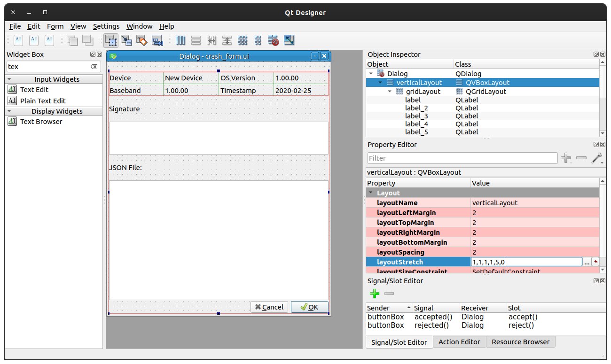Screen dimensions: 611x364
Task: Add new signal/slot connection green plus
Action: 374,294
